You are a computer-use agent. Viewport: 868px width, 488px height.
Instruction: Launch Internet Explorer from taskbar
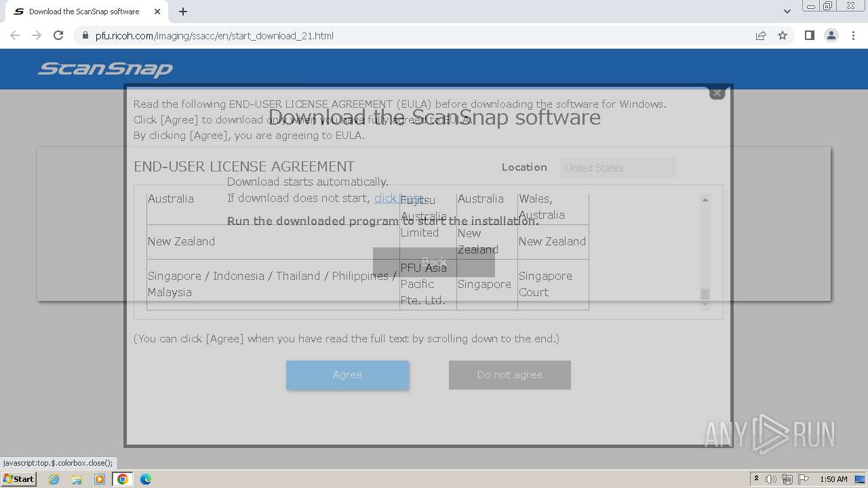pos(54,479)
